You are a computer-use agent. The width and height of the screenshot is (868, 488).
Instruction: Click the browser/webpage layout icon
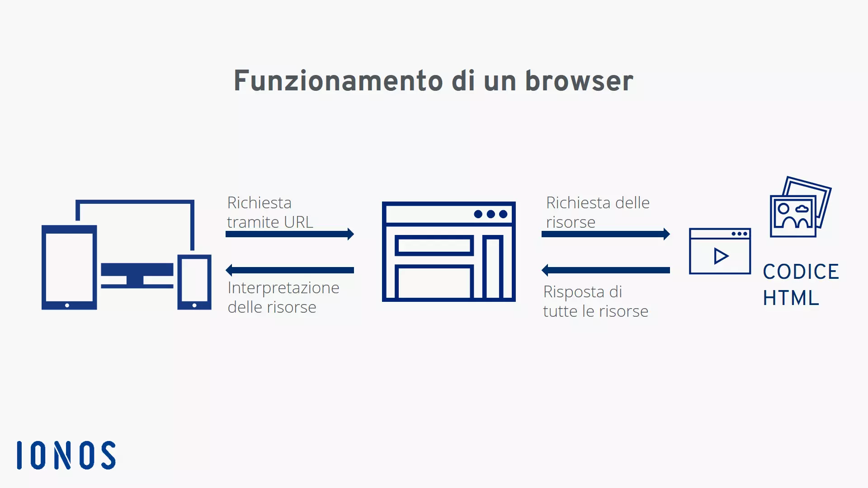pyautogui.click(x=448, y=251)
